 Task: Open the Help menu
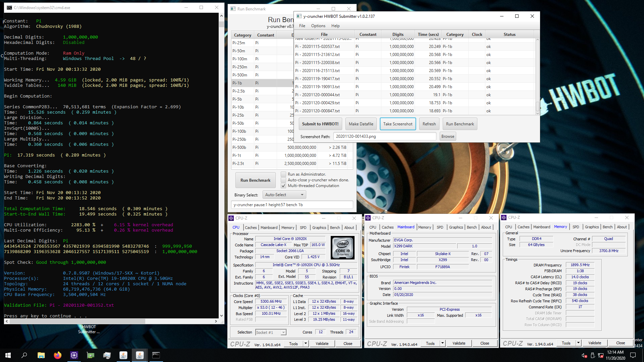[x=335, y=26]
